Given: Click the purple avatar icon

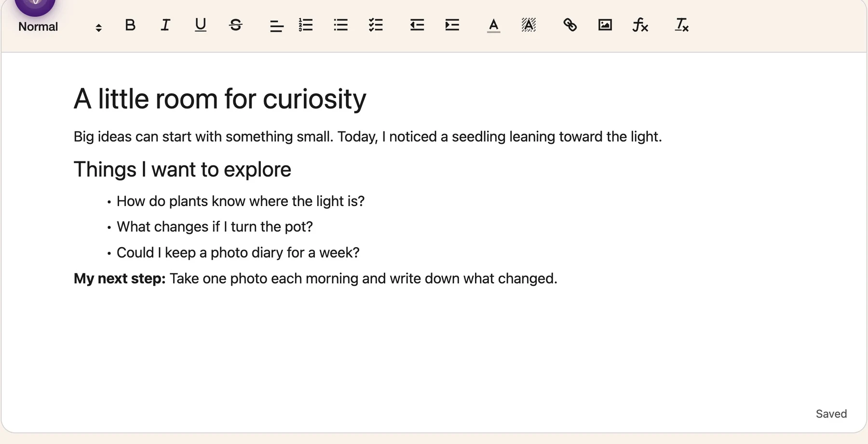Looking at the screenshot, I should (x=35, y=6).
